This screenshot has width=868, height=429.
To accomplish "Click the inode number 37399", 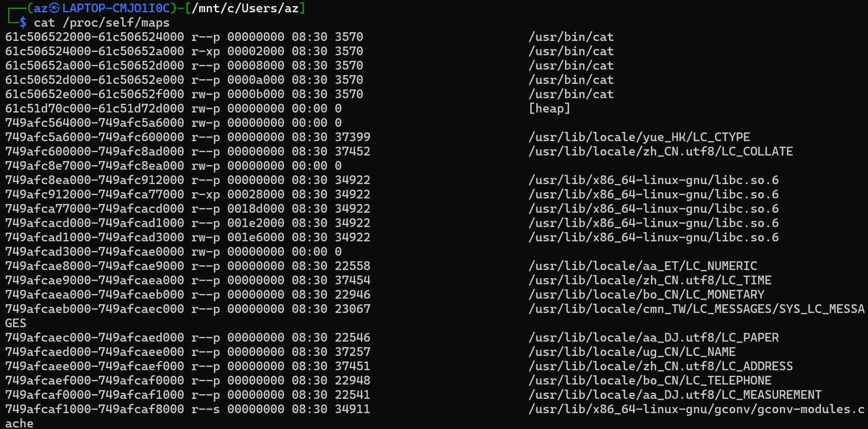I will click(352, 137).
